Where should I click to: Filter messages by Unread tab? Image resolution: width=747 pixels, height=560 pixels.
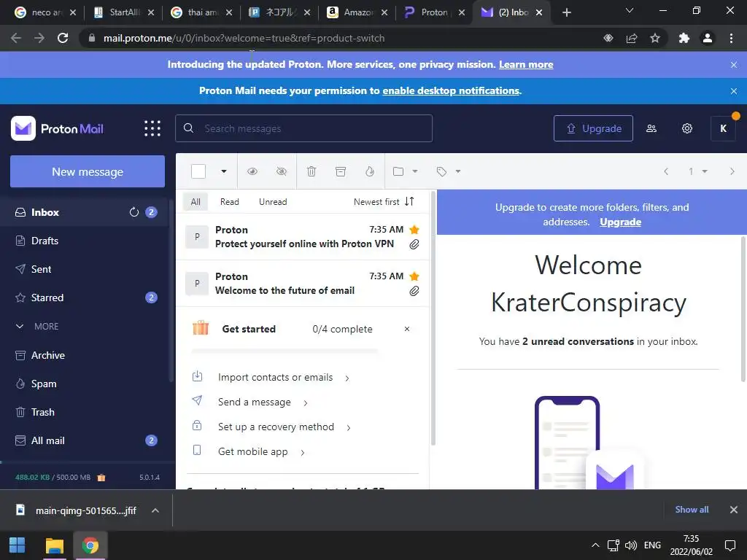pyautogui.click(x=273, y=202)
